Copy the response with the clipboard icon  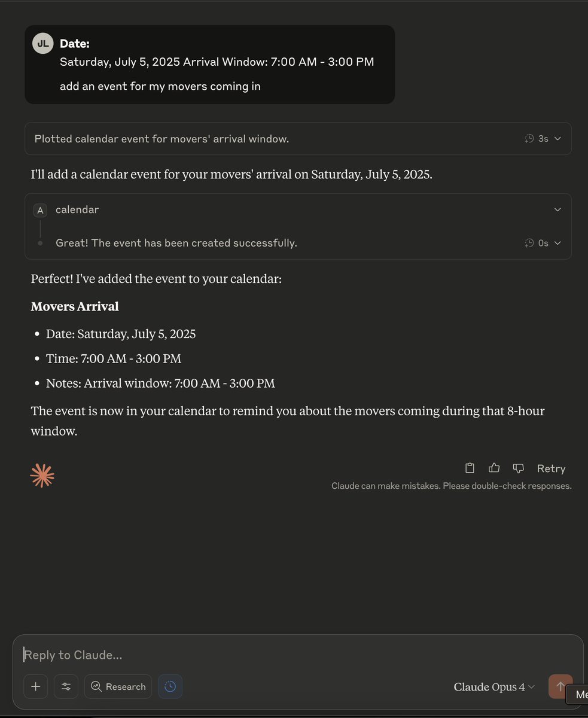(x=470, y=468)
